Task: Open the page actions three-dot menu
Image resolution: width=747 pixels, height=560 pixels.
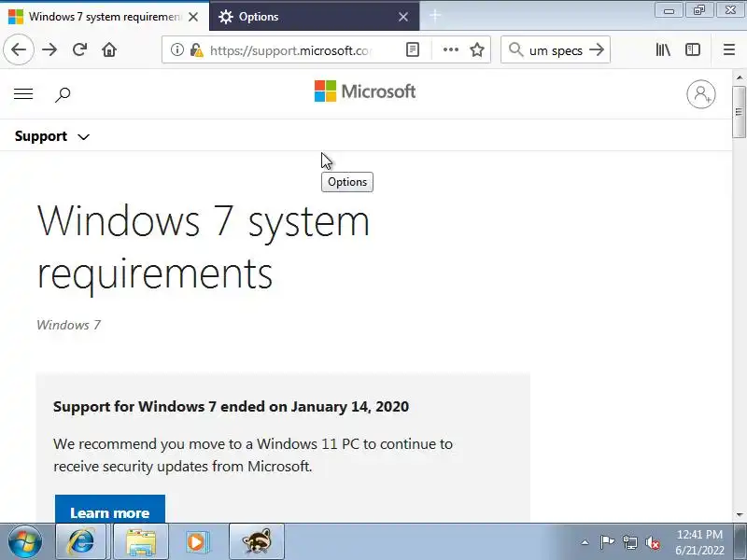Action: click(450, 49)
